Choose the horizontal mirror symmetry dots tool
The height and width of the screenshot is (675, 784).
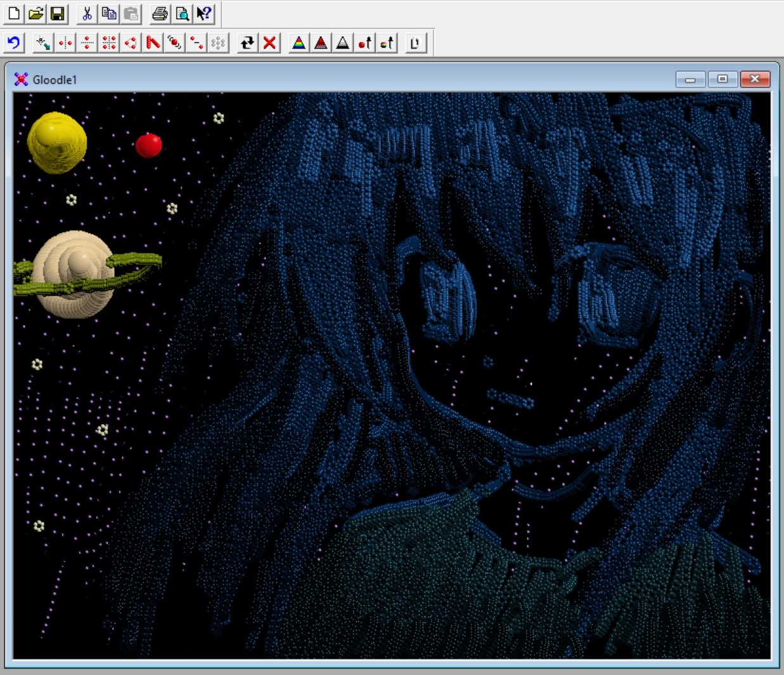tap(87, 43)
